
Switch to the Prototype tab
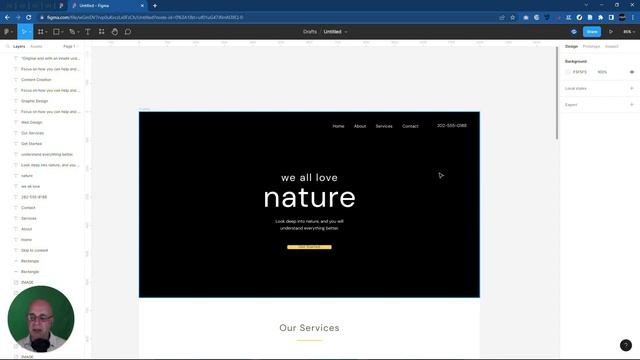click(x=591, y=47)
